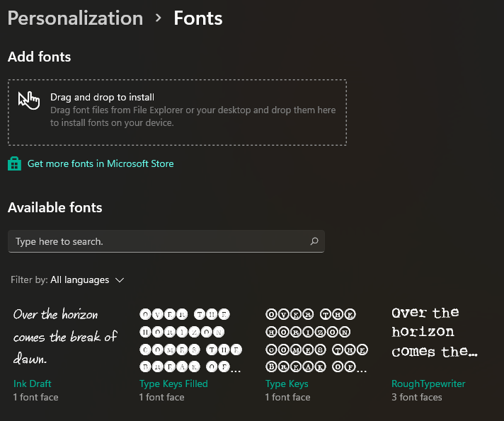Expand the filter using its chevron arrow
Viewport: 504px width, 421px height.
pyautogui.click(x=120, y=280)
